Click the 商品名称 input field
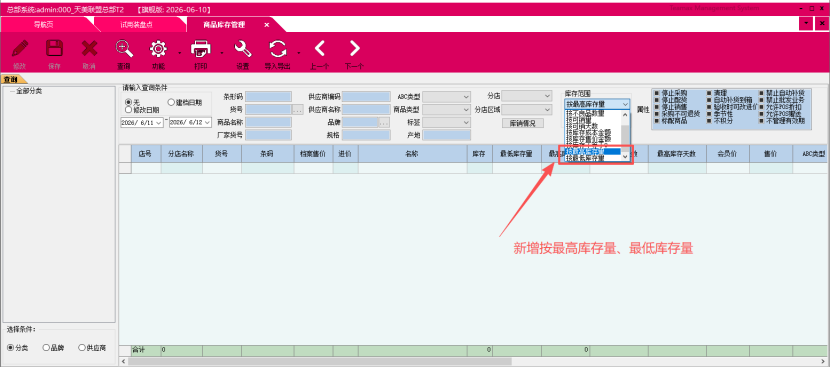The image size is (830, 367). [x=268, y=122]
